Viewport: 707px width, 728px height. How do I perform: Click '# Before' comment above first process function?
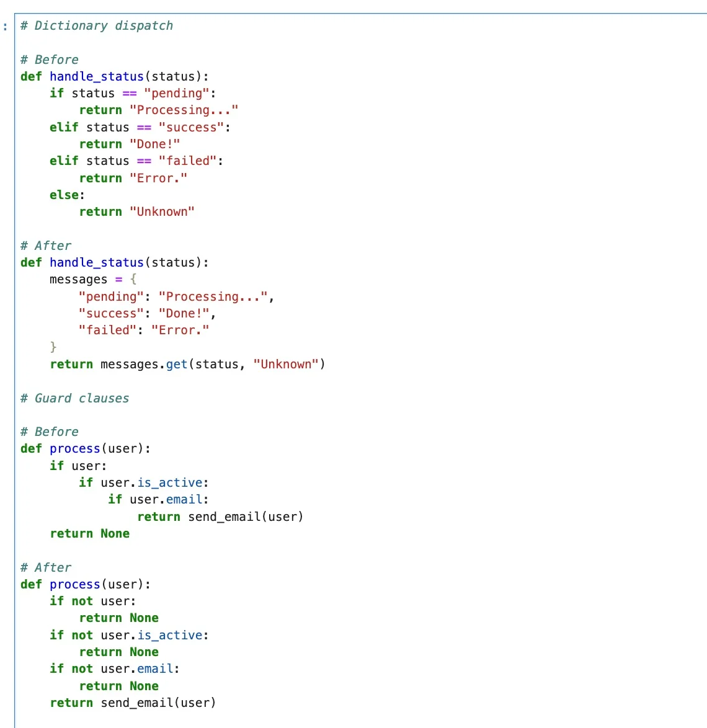(49, 432)
